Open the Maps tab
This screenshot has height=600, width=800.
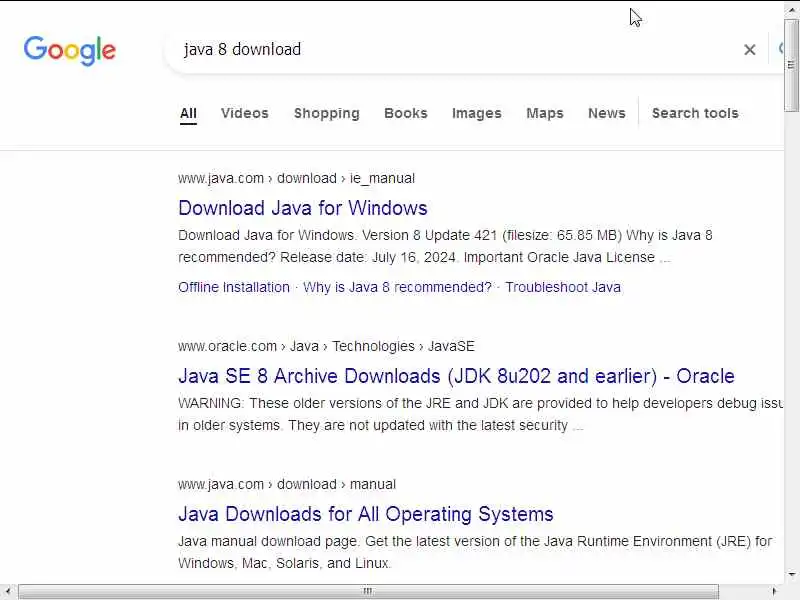(545, 113)
